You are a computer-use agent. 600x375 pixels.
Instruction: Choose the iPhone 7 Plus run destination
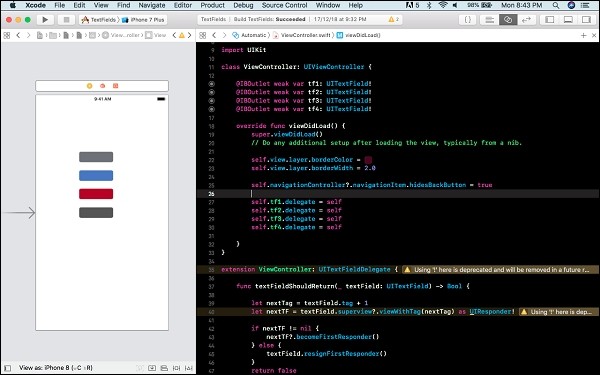(143, 20)
